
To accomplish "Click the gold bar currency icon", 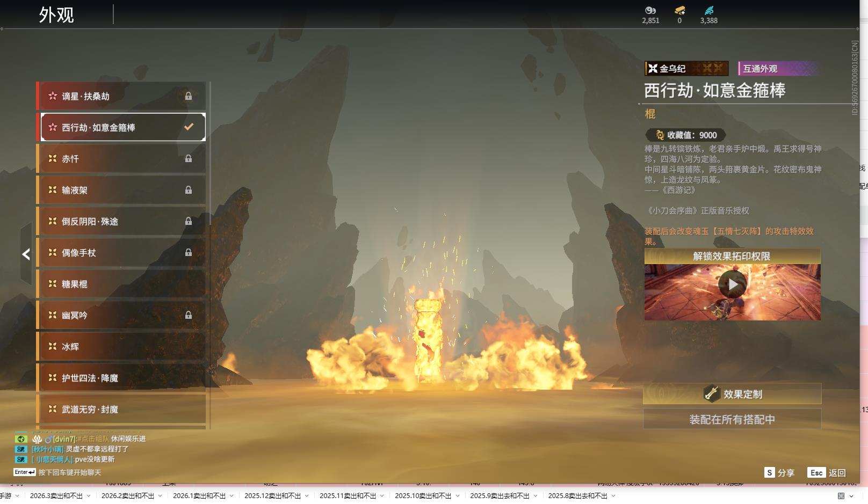I will [679, 10].
